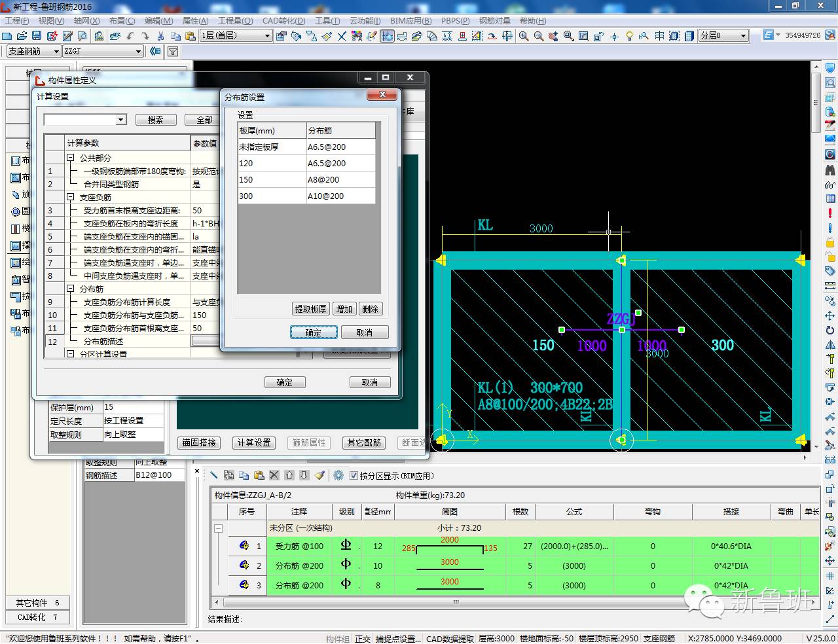Click the Paste clipboard icon in the main toolbar

[x=191, y=36]
